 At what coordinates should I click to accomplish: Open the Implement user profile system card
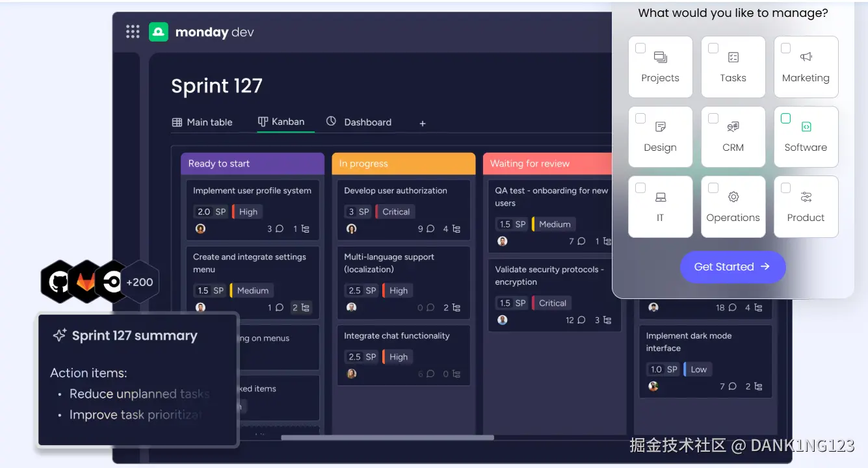252,210
